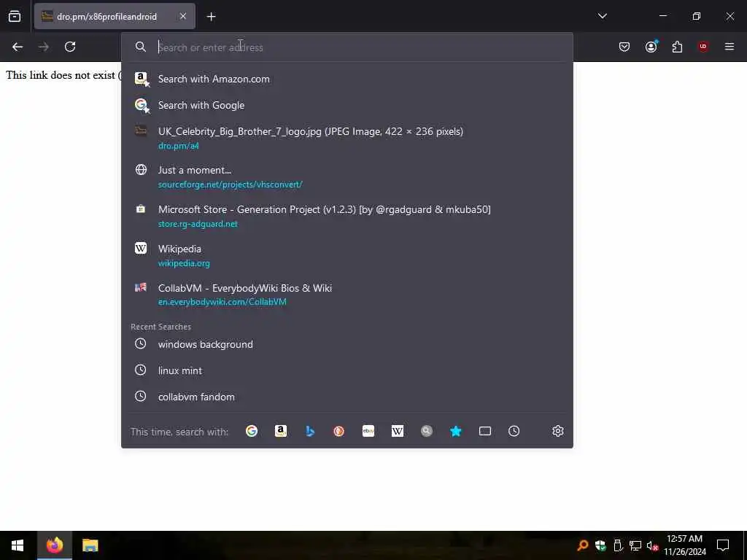Image resolution: width=747 pixels, height=560 pixels.
Task: Open the wikipedia.org link
Action: [x=184, y=263]
